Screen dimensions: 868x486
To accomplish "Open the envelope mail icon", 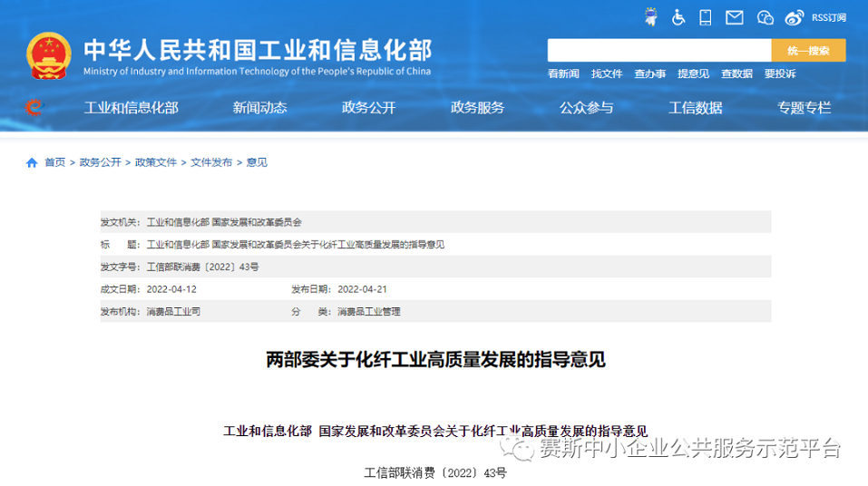I will (735, 17).
